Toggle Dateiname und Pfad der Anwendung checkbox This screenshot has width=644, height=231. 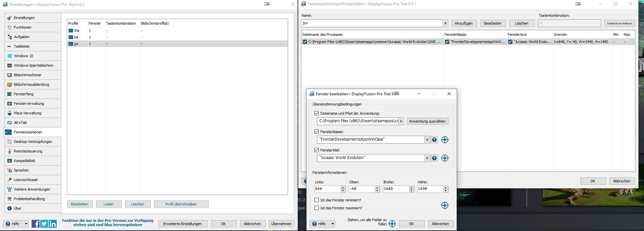[x=316, y=113]
